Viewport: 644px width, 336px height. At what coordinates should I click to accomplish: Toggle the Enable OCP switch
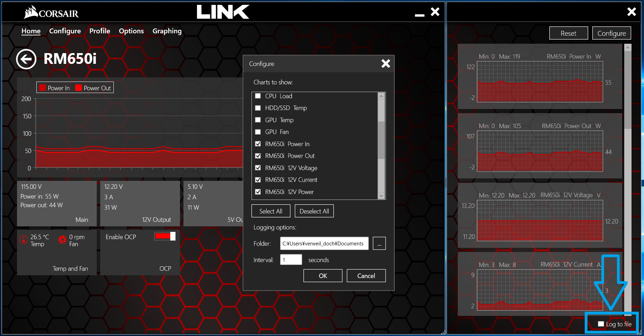coord(165,236)
